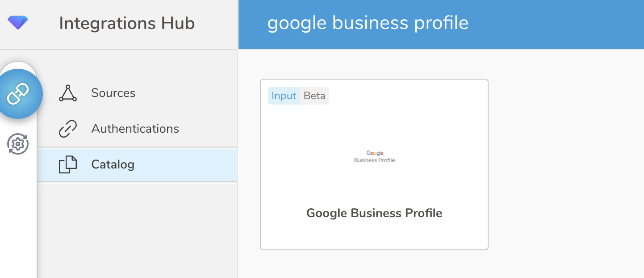Go to the Authentications menu label
644x278 pixels.
(135, 129)
